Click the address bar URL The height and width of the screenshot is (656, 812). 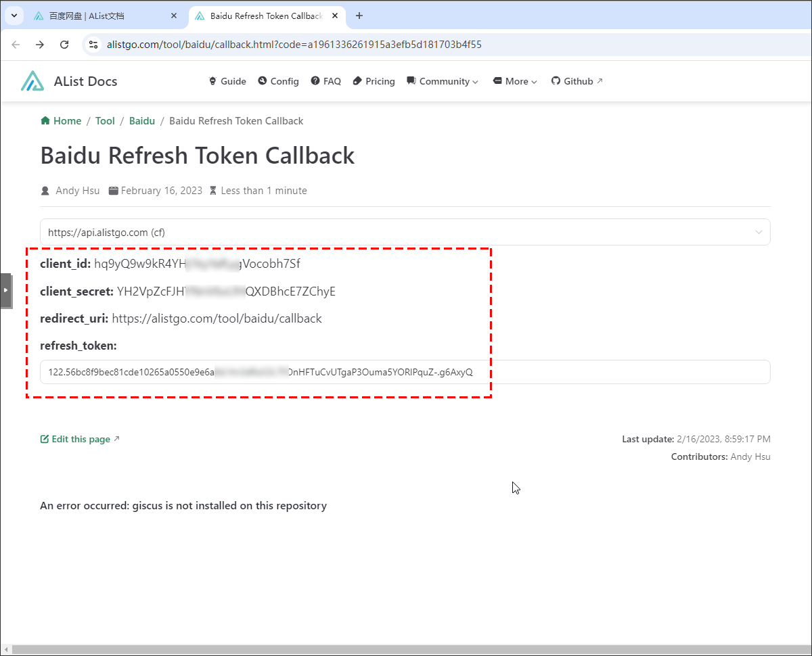point(294,45)
